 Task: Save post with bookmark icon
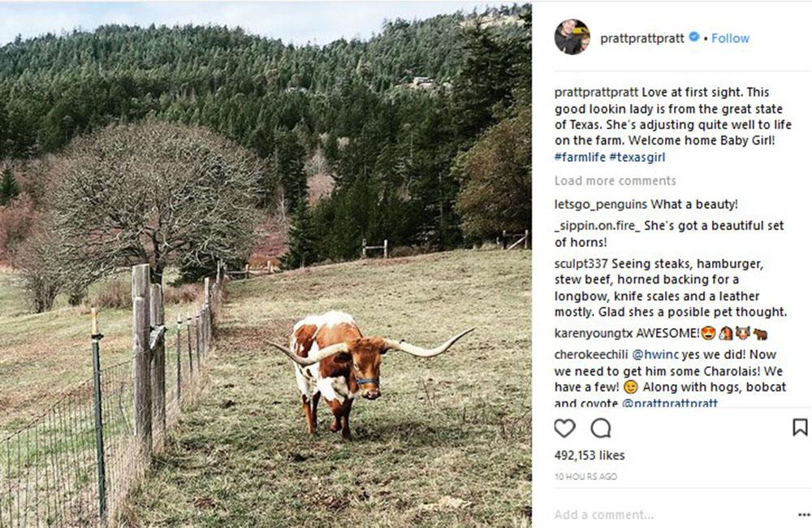point(800,427)
